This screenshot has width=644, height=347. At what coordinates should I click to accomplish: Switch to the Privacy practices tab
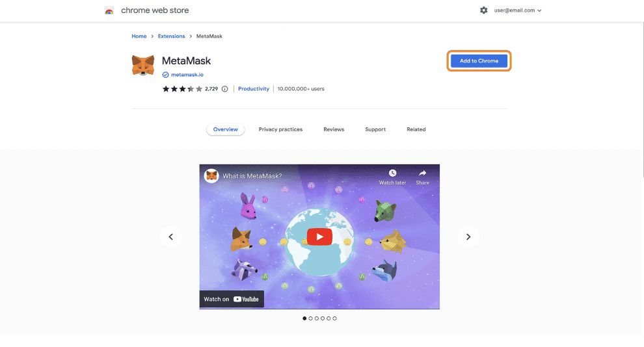(280, 129)
